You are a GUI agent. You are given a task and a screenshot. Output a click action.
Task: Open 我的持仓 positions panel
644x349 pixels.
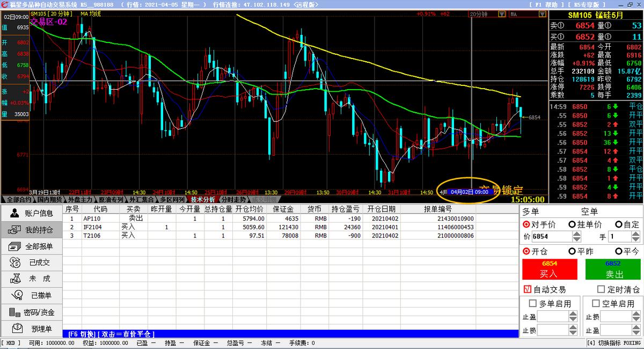click(x=31, y=230)
